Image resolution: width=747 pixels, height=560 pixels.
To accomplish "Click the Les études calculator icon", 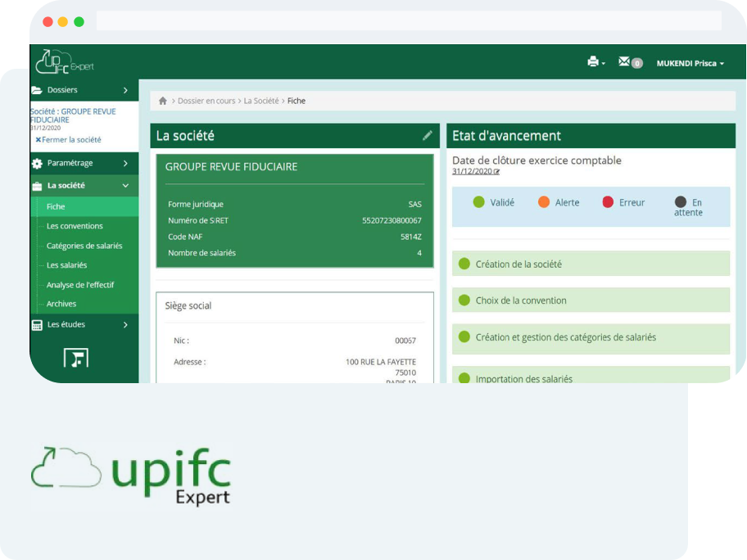I will [x=37, y=325].
